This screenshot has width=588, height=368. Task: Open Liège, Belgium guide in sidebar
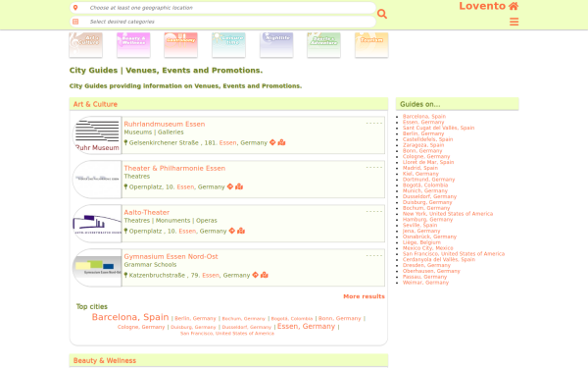(x=421, y=242)
